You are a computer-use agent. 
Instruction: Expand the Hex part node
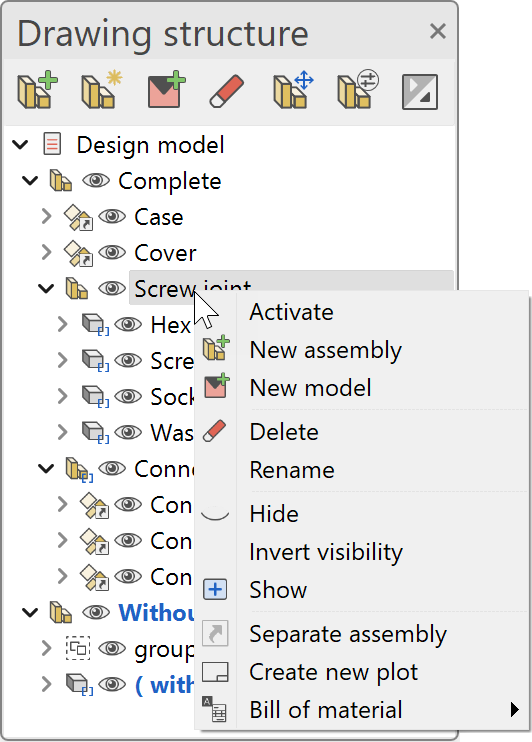[x=62, y=325]
